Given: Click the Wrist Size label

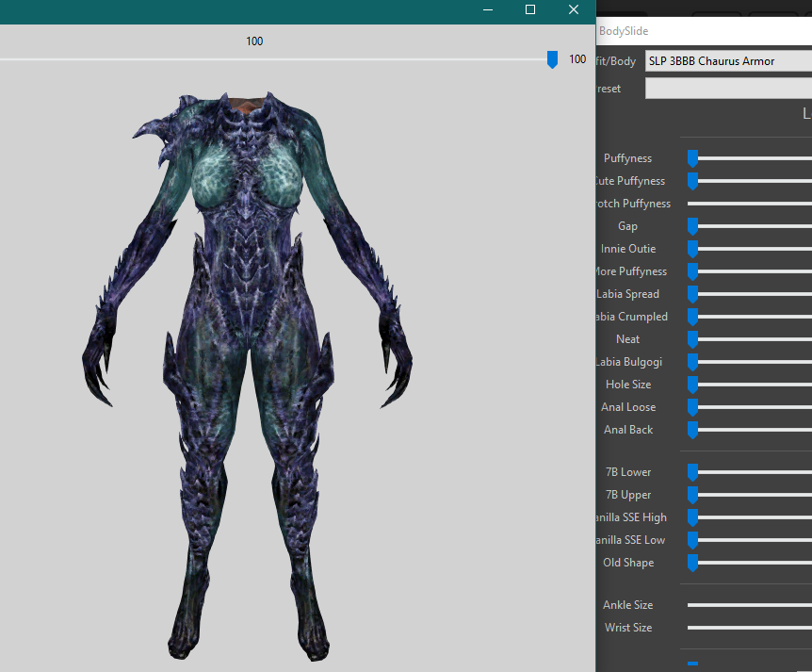Looking at the screenshot, I should tap(628, 628).
